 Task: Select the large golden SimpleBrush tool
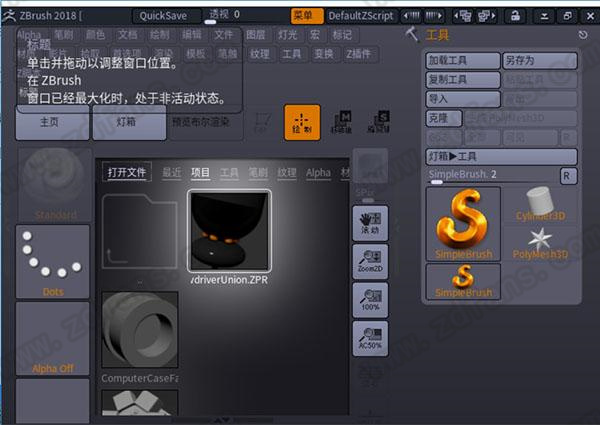click(463, 224)
